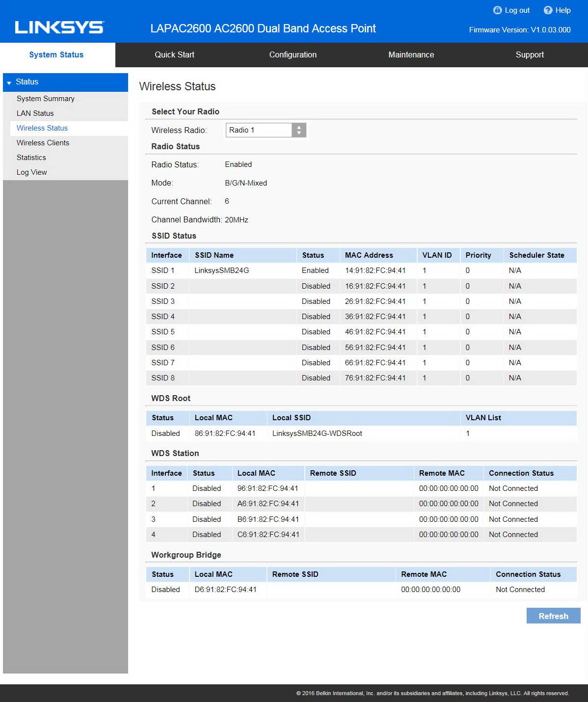Click the Log out link

517,10
